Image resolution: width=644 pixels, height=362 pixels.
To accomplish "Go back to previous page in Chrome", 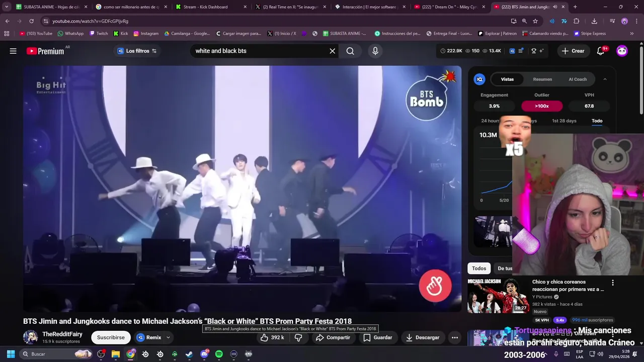I will (x=7, y=21).
